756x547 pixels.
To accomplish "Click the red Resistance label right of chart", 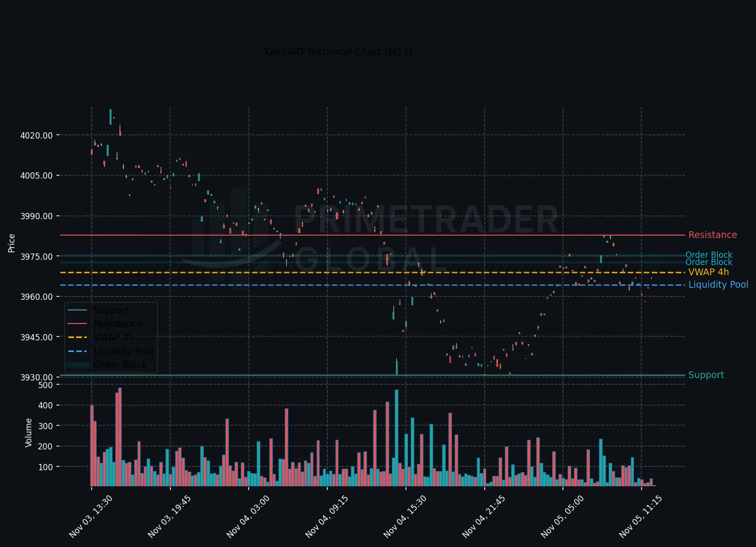I will [713, 235].
